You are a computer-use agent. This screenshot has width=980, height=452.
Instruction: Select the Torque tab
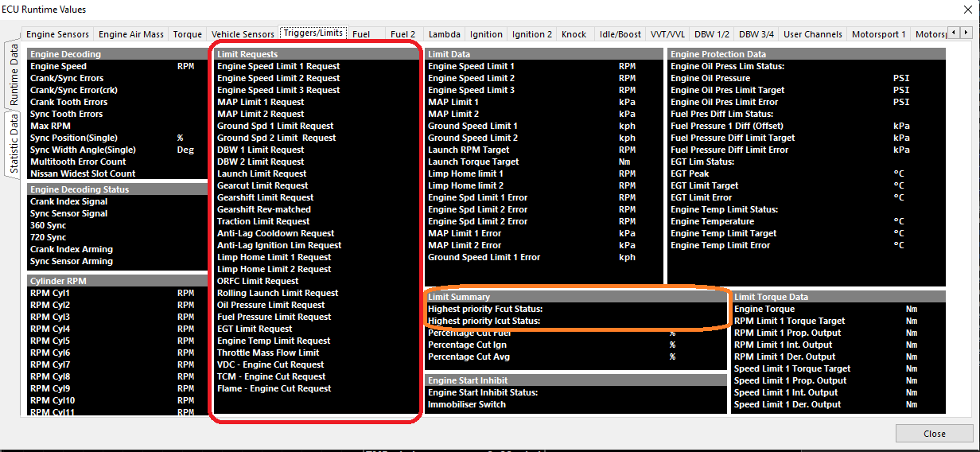coord(188,34)
